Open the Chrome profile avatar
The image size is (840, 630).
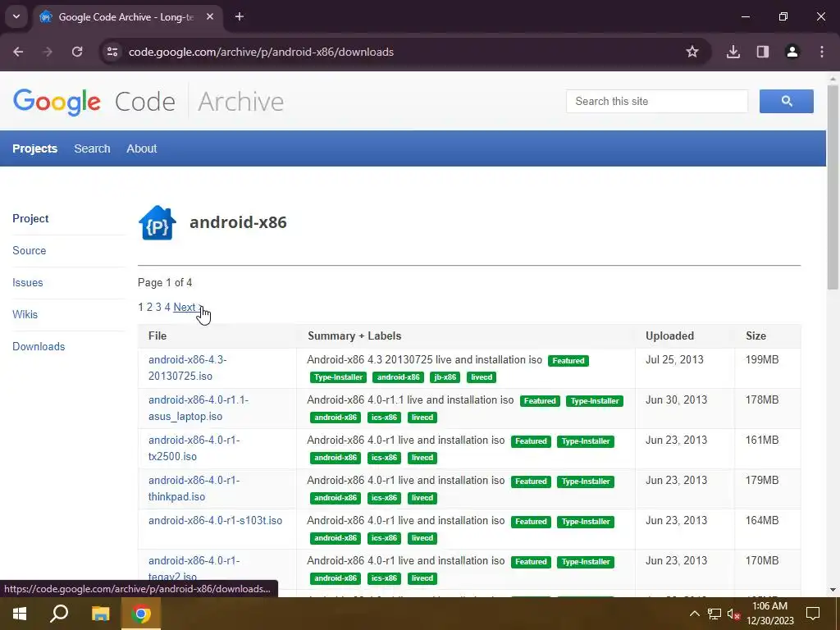pyautogui.click(x=792, y=52)
